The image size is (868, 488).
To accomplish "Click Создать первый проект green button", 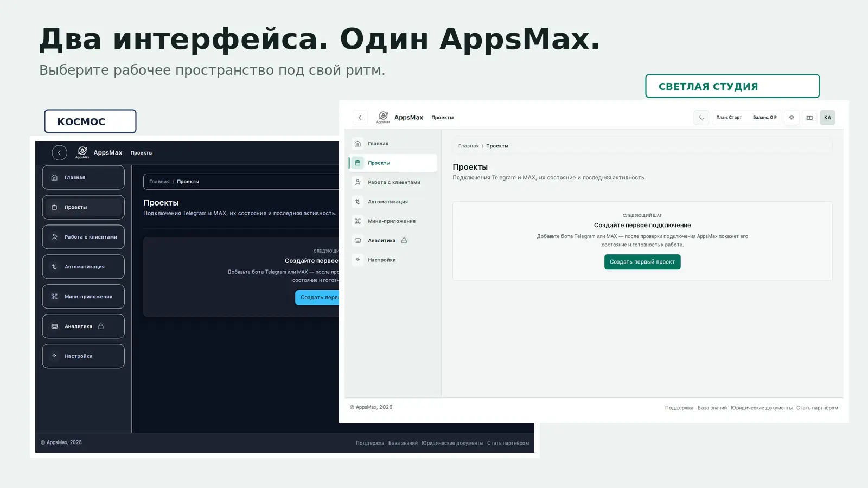I will pos(642,262).
